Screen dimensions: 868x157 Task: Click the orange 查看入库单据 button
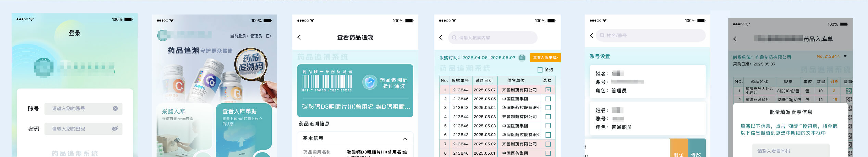545,57
